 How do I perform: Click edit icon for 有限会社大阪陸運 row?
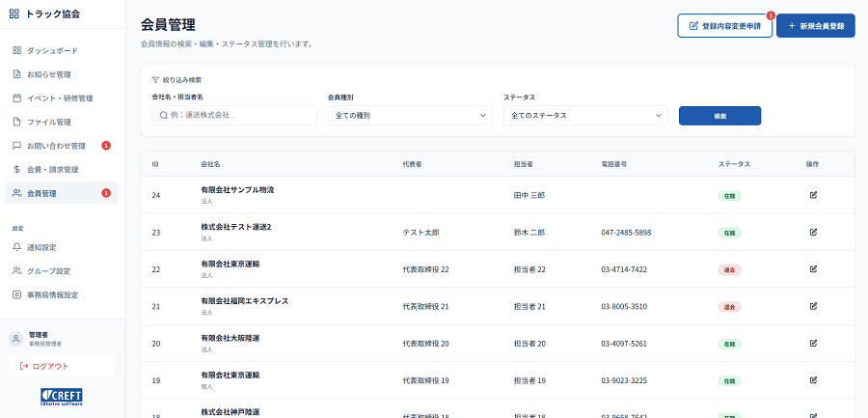[813, 343]
